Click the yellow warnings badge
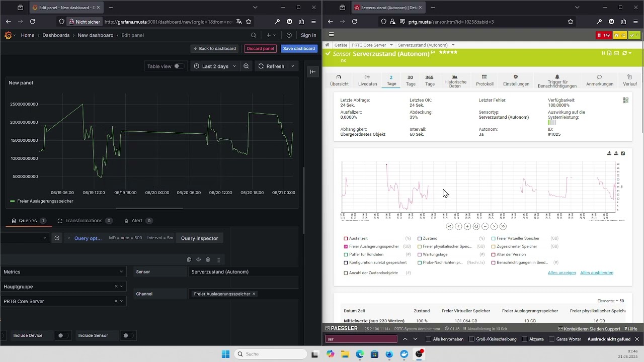This screenshot has width=644, height=362. tap(620, 35)
